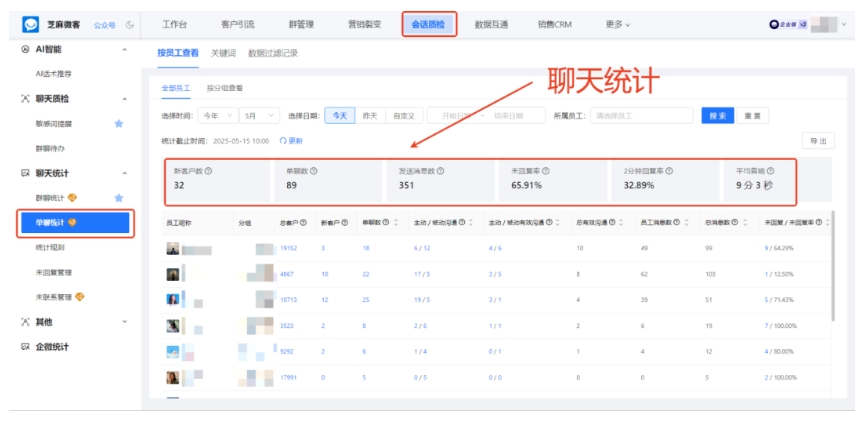This screenshot has height=422, width=864.
Task: Expand the 其他 sidebar section
Action: [125, 322]
